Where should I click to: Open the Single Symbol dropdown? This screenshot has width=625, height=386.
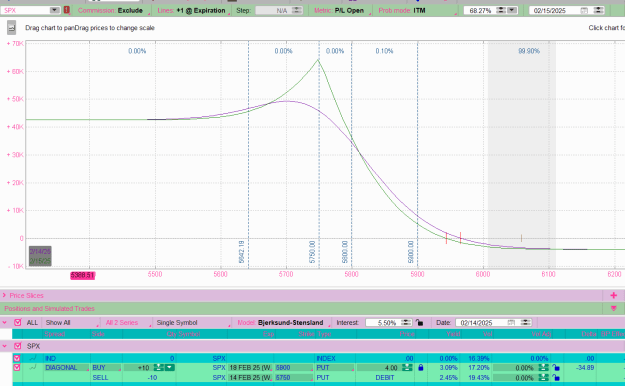[x=193, y=323]
